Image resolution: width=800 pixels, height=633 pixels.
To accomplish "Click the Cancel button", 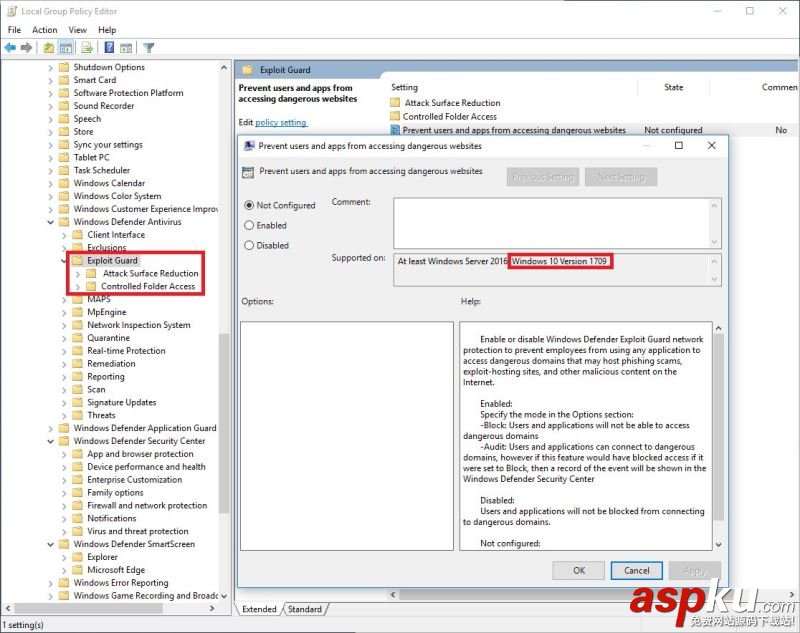I will point(637,570).
